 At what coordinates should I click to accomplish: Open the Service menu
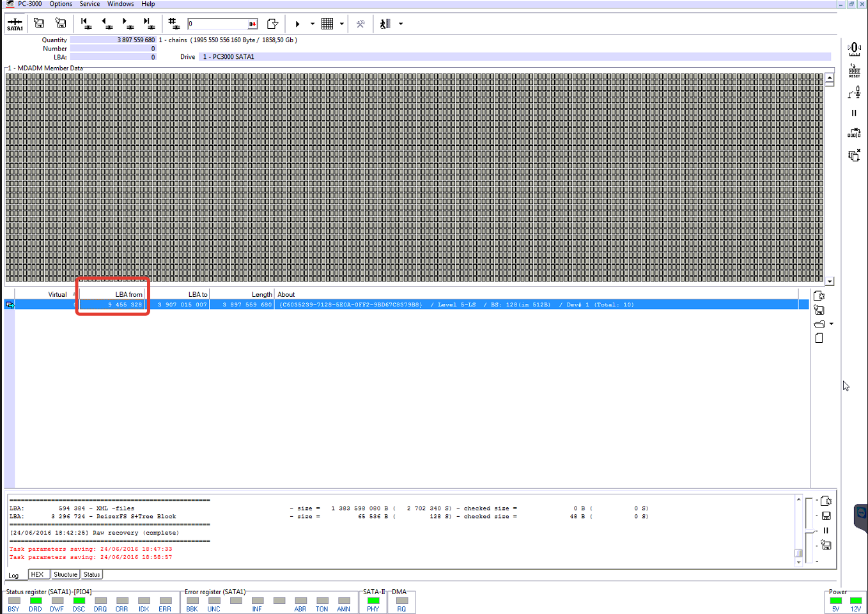pyautogui.click(x=89, y=4)
